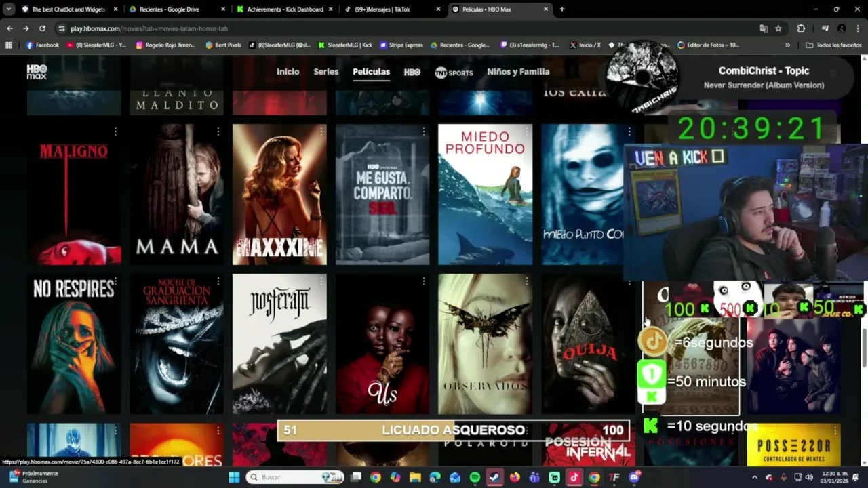Image resolution: width=868 pixels, height=488 pixels.
Task: Reload the HBO Max page
Action: 42,28
